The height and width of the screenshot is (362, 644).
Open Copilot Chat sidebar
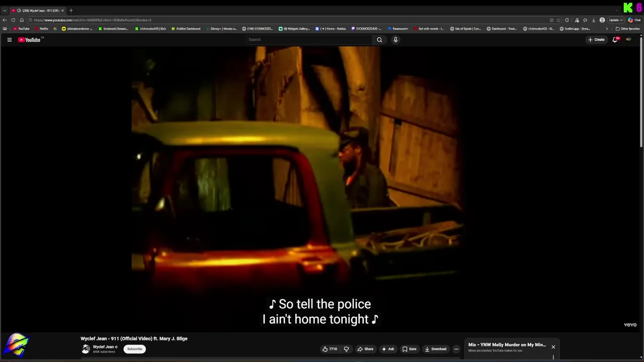(634, 20)
